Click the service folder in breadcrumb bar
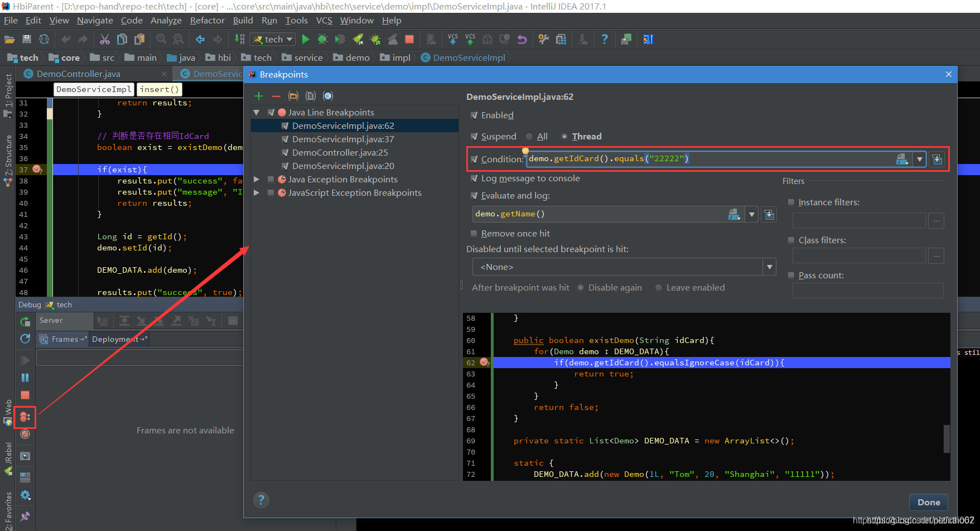Viewport: 980px width, 531px height. pos(302,58)
